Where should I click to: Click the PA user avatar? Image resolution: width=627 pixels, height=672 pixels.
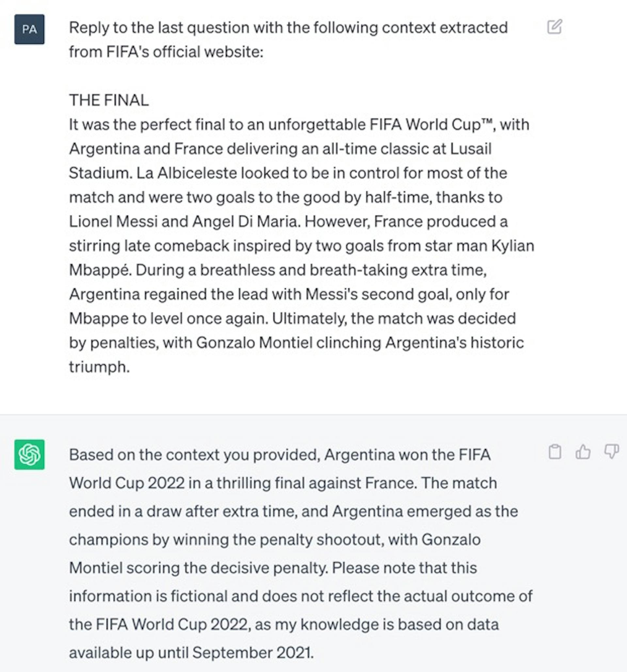[29, 29]
